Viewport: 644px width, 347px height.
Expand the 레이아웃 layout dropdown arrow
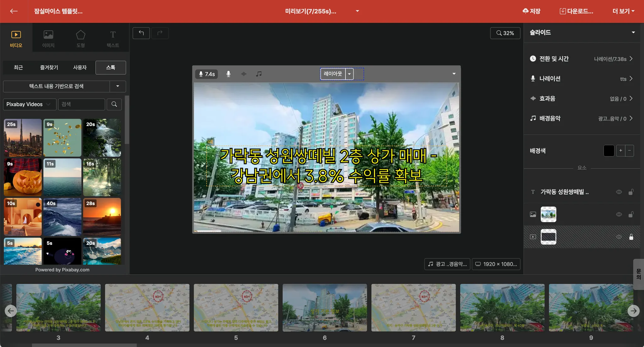[349, 74]
